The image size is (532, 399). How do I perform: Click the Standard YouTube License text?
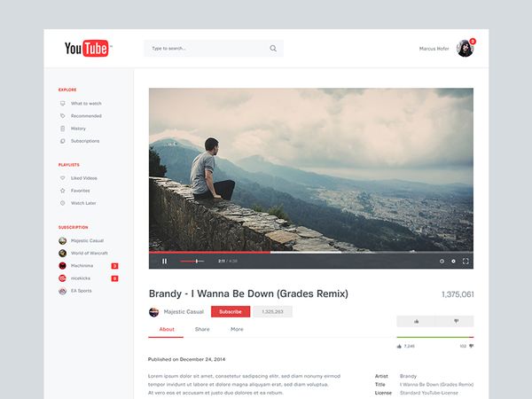(x=429, y=393)
